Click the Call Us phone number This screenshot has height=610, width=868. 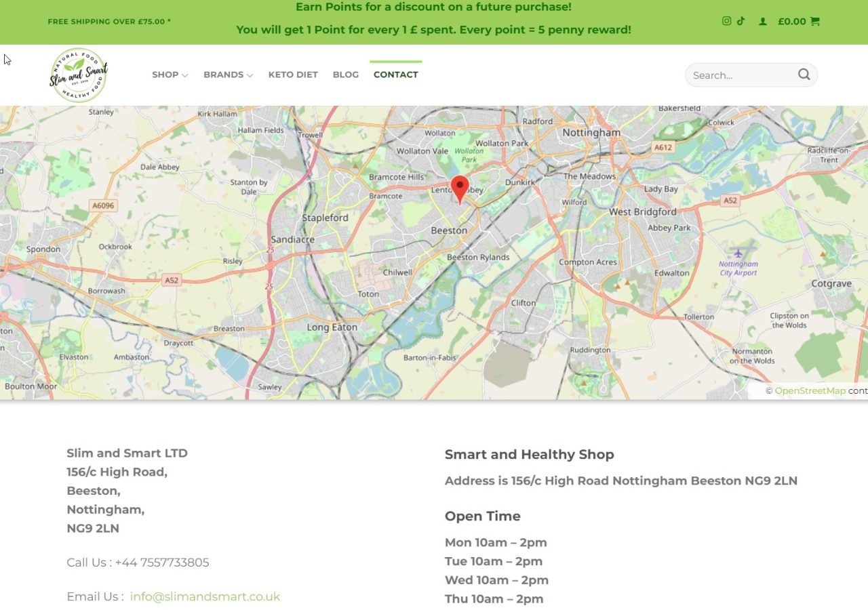pyautogui.click(x=161, y=563)
